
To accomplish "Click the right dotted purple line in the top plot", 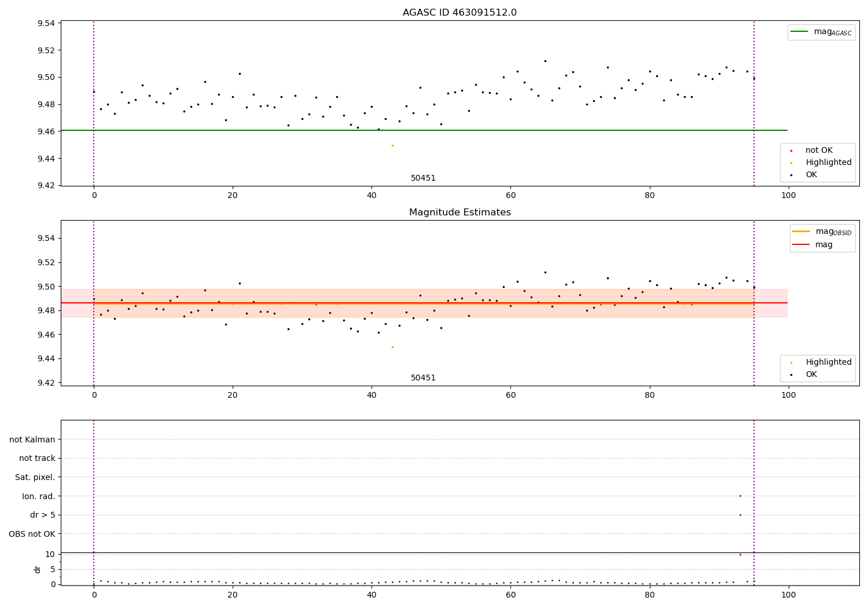I will coord(754,103).
